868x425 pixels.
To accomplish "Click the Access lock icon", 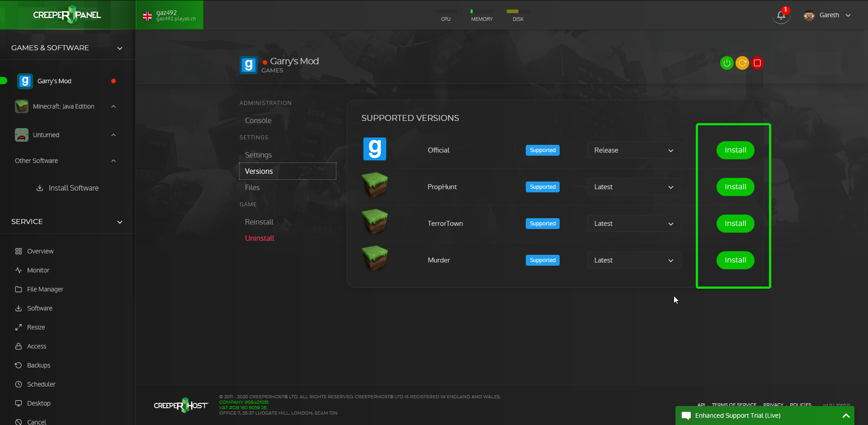I will coord(19,346).
